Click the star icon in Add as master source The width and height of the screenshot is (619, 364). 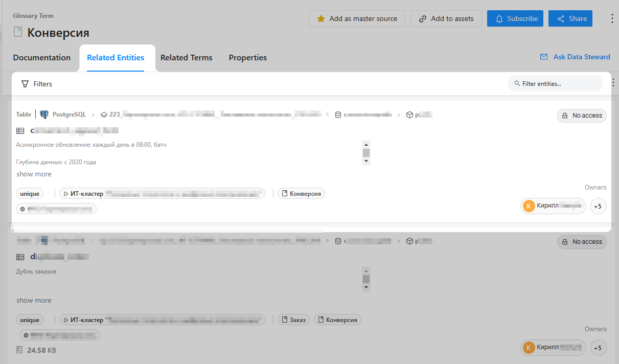click(320, 18)
